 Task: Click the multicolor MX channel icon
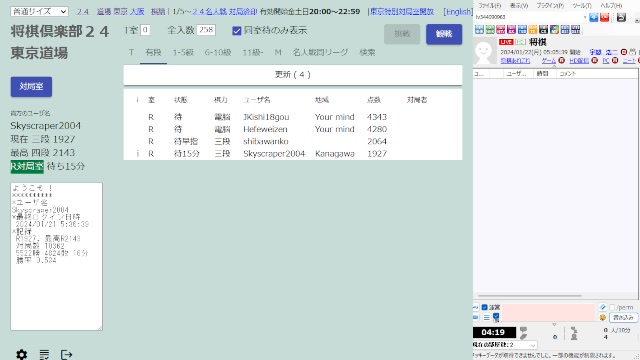554,29
